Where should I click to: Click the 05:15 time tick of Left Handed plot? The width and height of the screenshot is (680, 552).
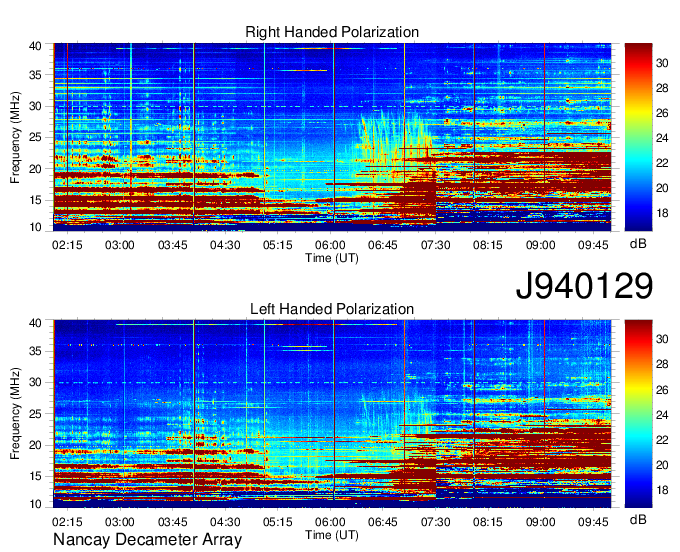click(x=278, y=522)
